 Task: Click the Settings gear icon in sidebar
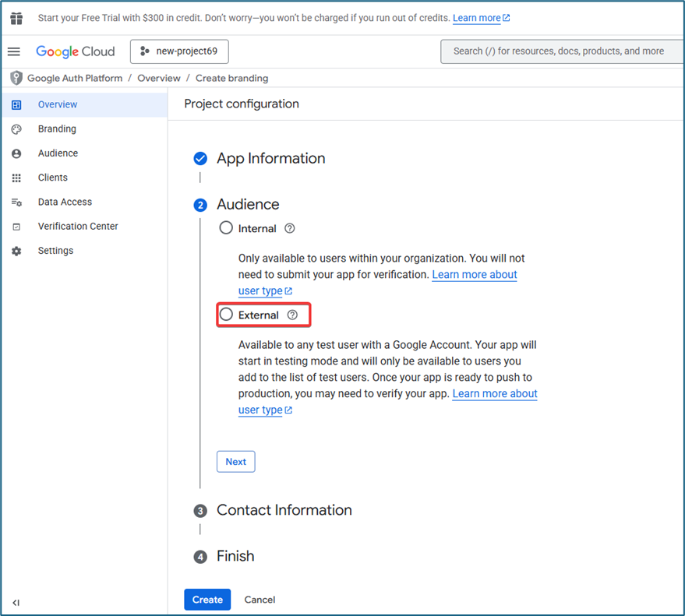pos(16,251)
